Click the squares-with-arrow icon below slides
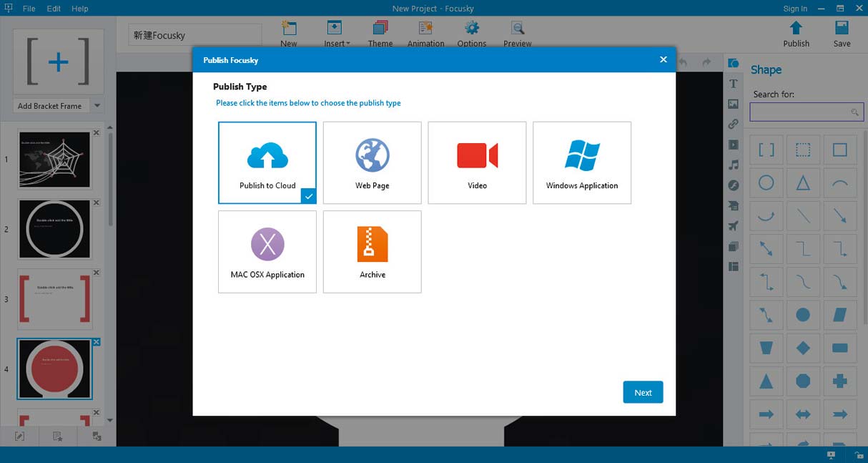The height and width of the screenshot is (463, 868). click(97, 436)
